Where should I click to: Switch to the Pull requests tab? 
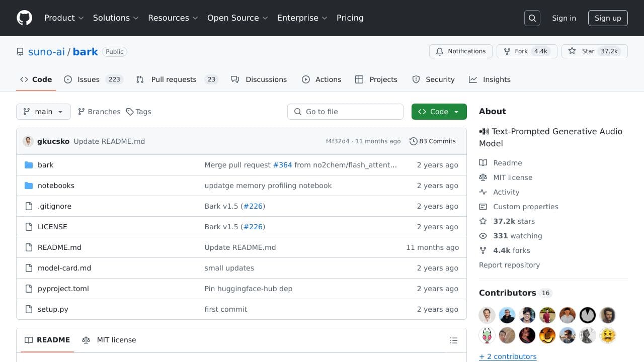(177, 79)
